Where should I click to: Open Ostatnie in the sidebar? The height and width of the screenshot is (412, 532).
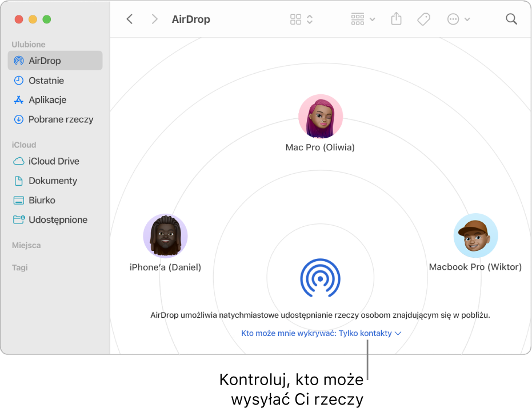(55, 81)
